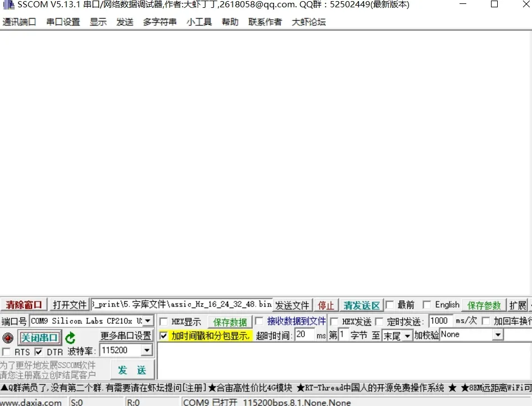The height and width of the screenshot is (406, 532).
Task: Click the 超时时间 20 ms field
Action: click(304, 335)
